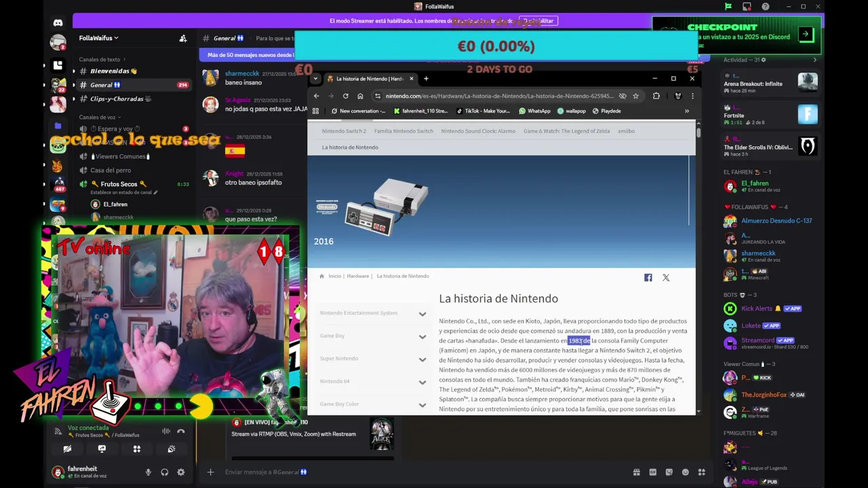Expand Nintendo Entertainment System accordion
Image resolution: width=868 pixels, height=488 pixels.
[x=372, y=313]
